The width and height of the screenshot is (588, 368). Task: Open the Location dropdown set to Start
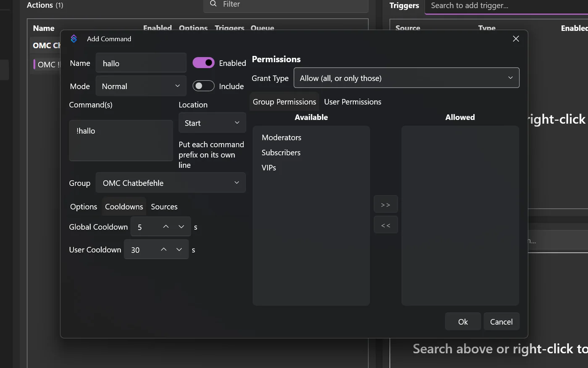pyautogui.click(x=212, y=123)
